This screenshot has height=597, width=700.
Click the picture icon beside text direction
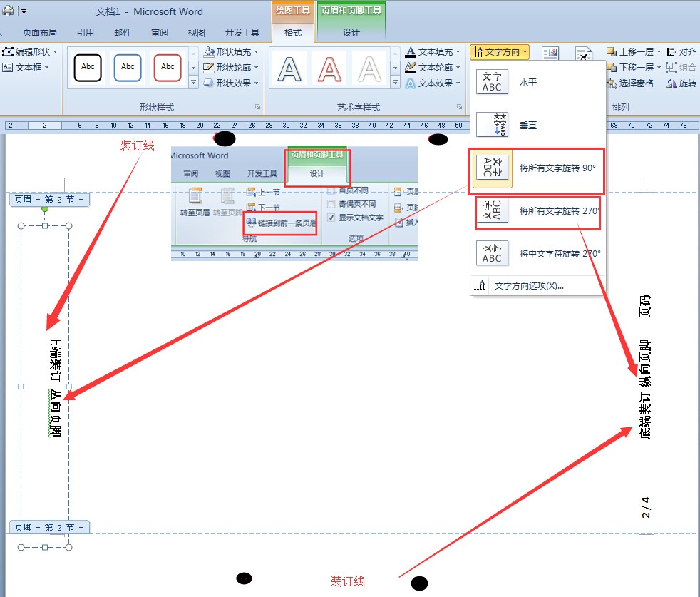[x=550, y=53]
